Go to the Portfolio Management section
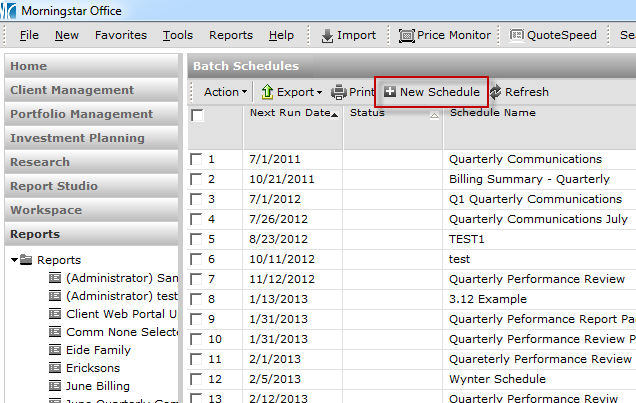 pos(81,114)
